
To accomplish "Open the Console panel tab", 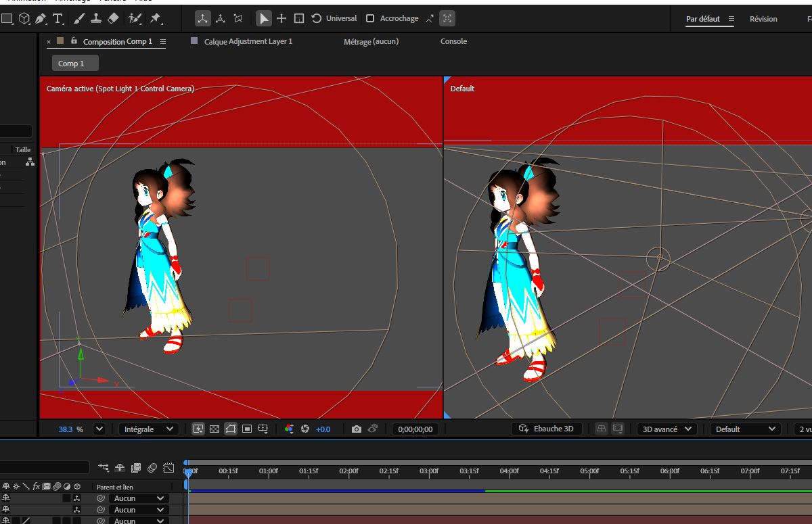I will tap(453, 41).
